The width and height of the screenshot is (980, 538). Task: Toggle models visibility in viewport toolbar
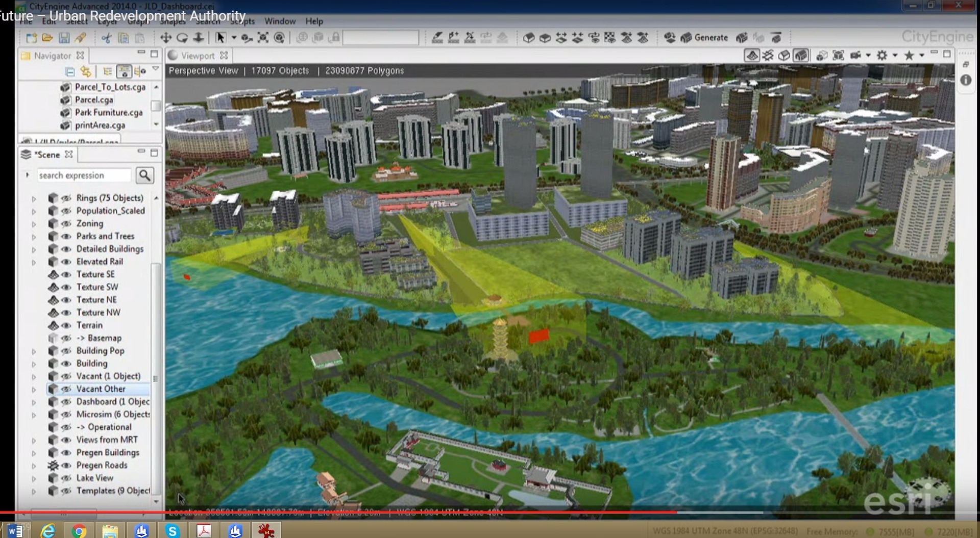801,56
